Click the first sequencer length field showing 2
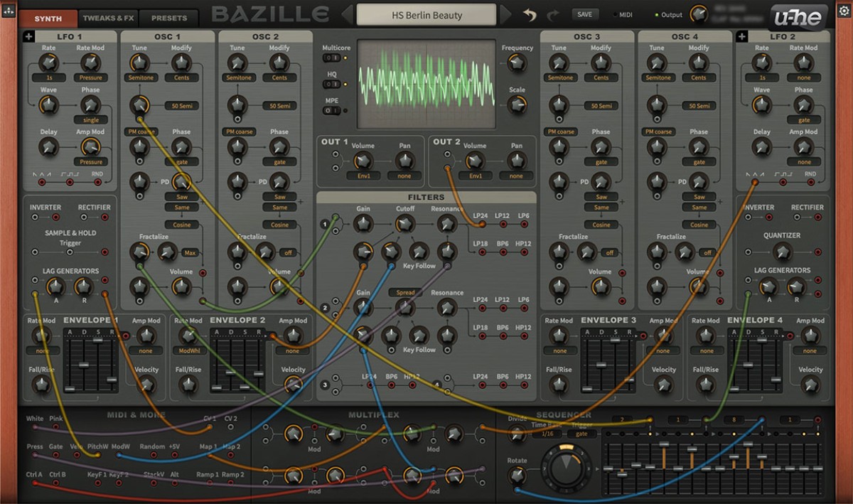 [622, 419]
